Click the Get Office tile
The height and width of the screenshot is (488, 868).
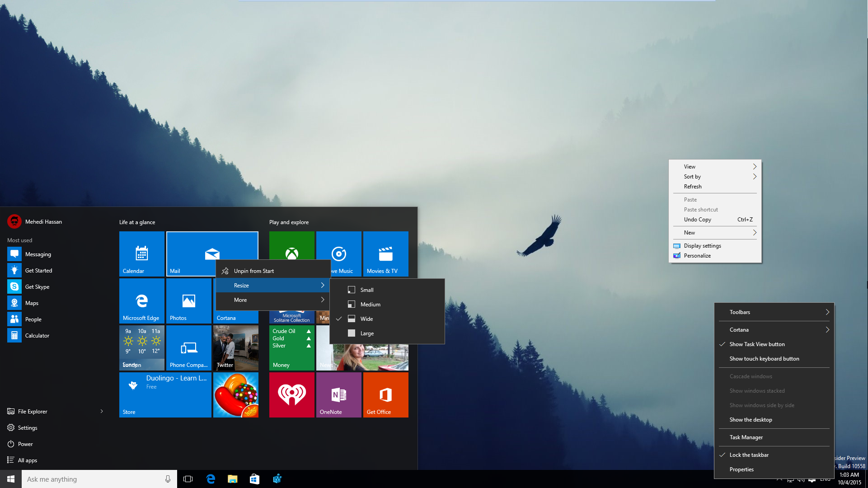pos(385,394)
